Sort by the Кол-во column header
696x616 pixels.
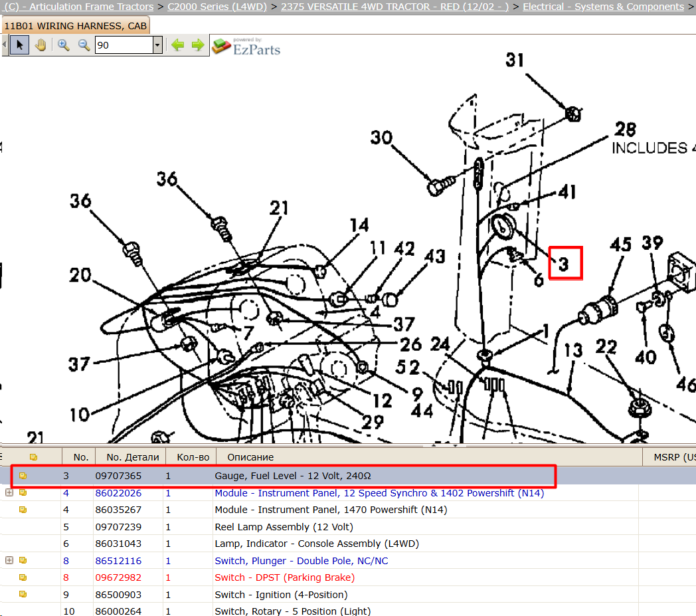click(x=193, y=457)
